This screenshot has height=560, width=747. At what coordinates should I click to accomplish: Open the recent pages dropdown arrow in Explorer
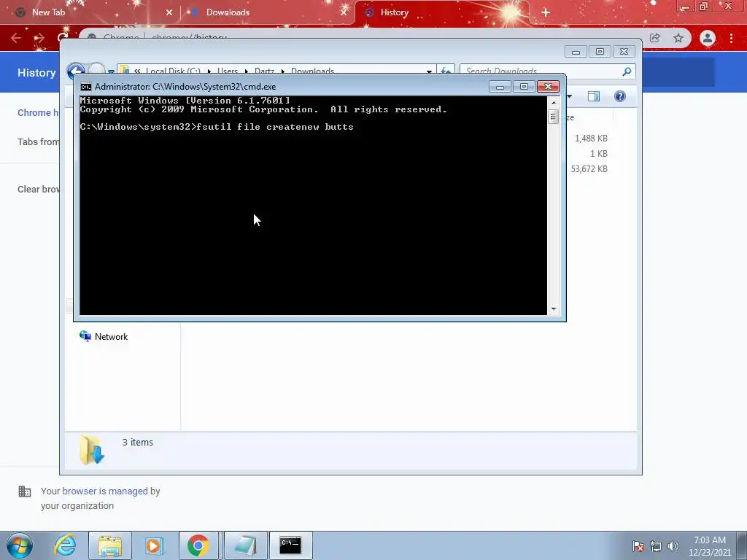pyautogui.click(x=111, y=71)
